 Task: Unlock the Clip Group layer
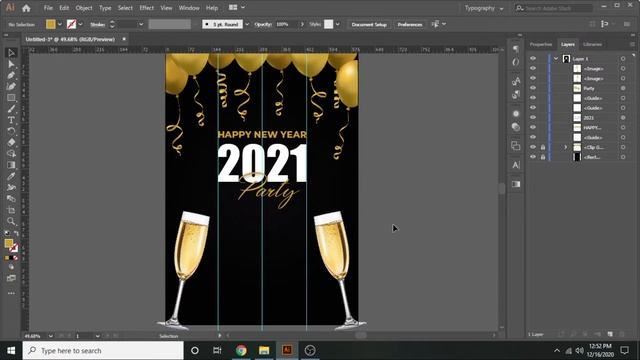tap(543, 147)
